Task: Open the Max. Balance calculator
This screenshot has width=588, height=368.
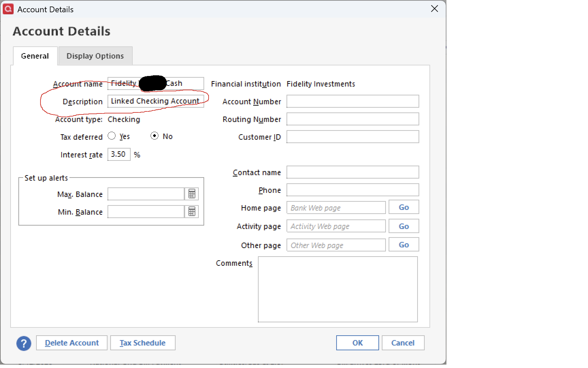Action: point(192,194)
